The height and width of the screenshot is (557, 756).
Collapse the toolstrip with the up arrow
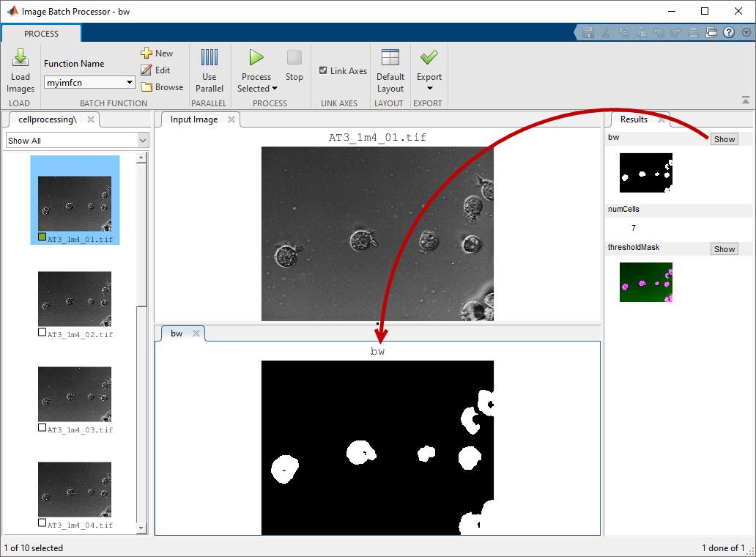click(x=746, y=100)
